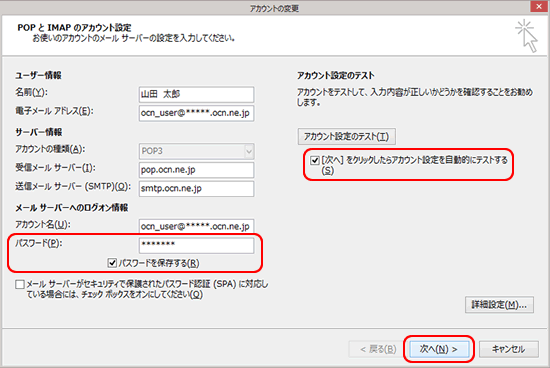Click the ユーザー情報 section heading
This screenshot has height=368, width=550.
tap(38, 75)
